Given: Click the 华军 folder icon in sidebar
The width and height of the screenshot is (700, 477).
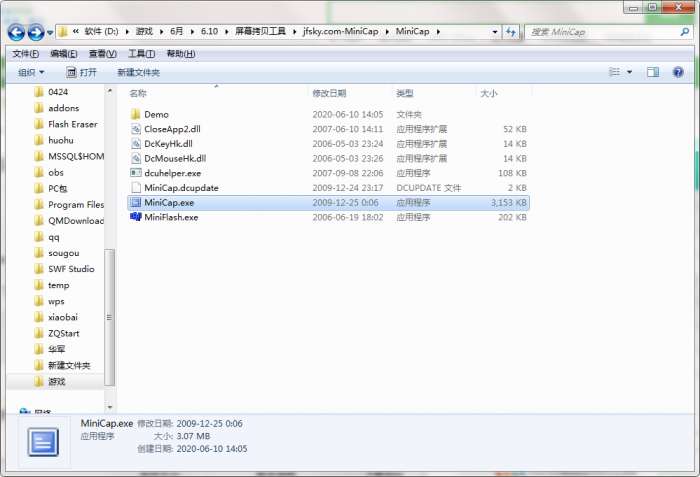Looking at the screenshot, I should pyautogui.click(x=39, y=349).
